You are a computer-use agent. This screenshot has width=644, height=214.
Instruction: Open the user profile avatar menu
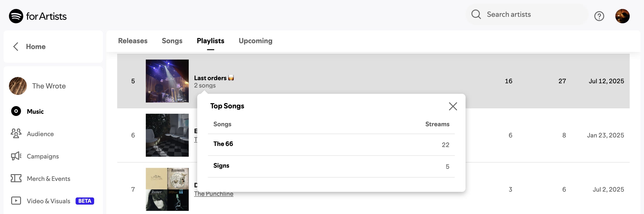coord(622,16)
